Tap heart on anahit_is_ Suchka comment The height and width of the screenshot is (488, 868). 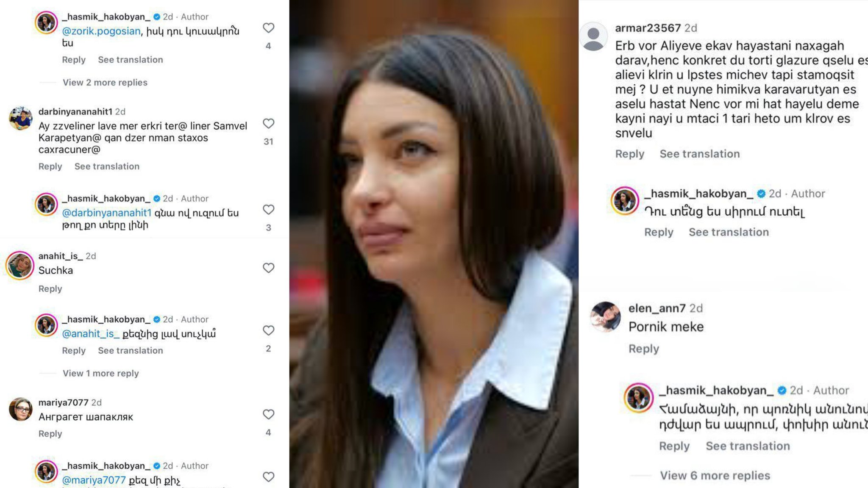(268, 268)
